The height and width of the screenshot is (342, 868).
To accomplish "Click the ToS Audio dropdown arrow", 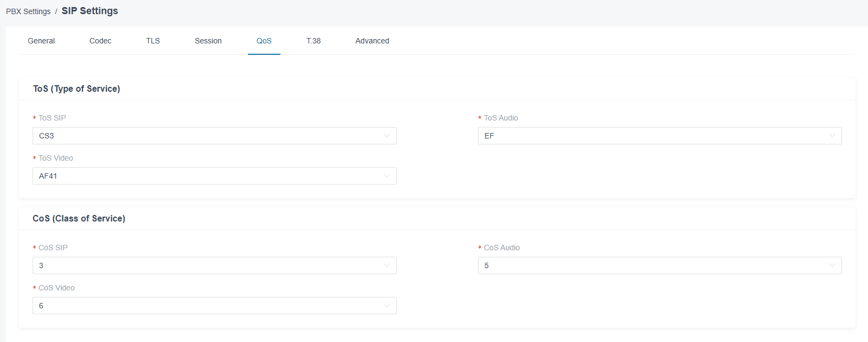I will [832, 136].
